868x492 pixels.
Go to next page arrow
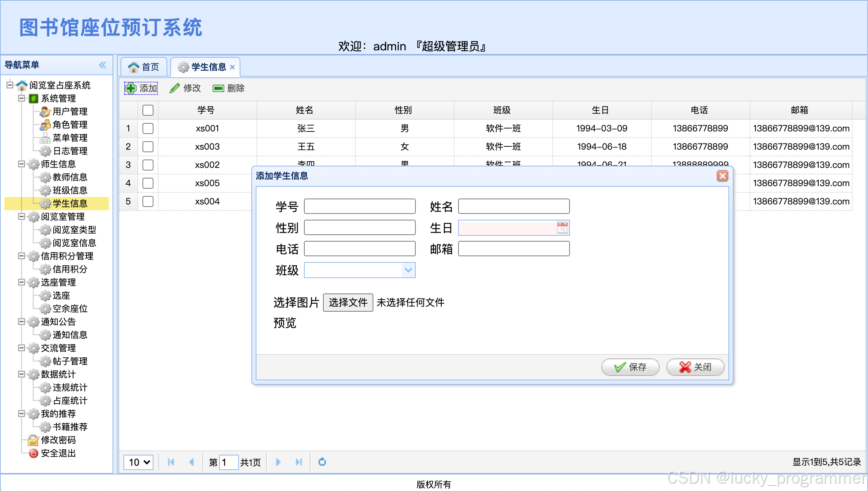pyautogui.click(x=278, y=462)
